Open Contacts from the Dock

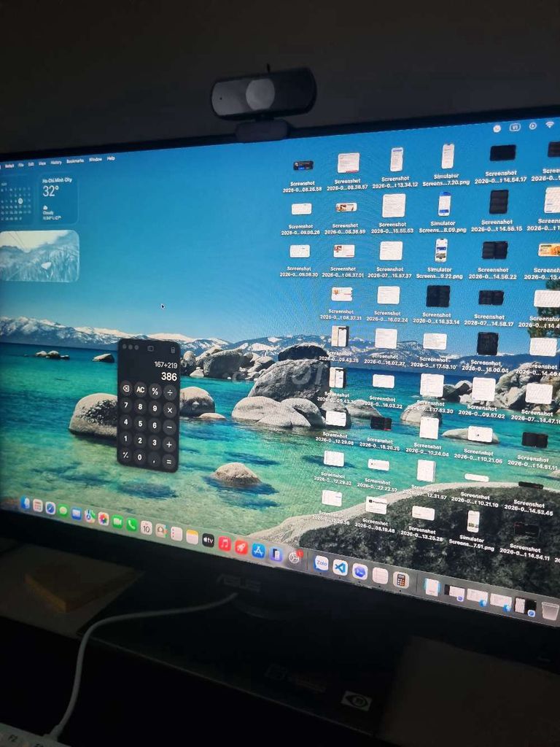161,530
